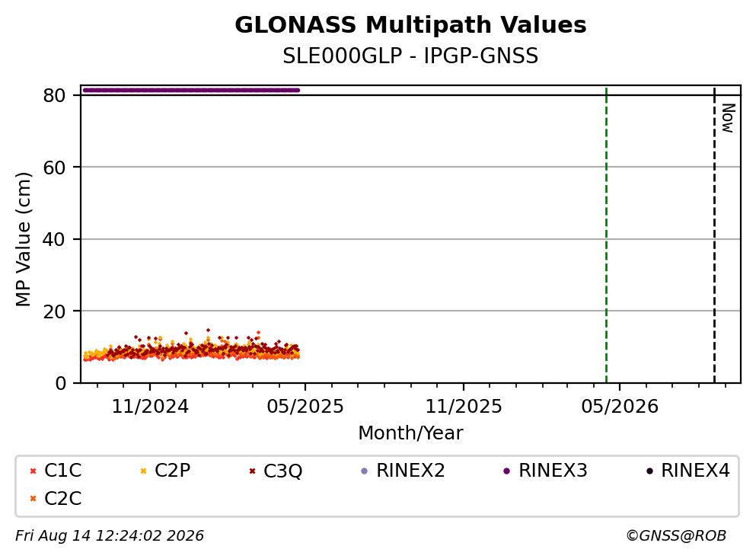Click the Month/Year axis label
The height and width of the screenshot is (559, 756).
[410, 433]
